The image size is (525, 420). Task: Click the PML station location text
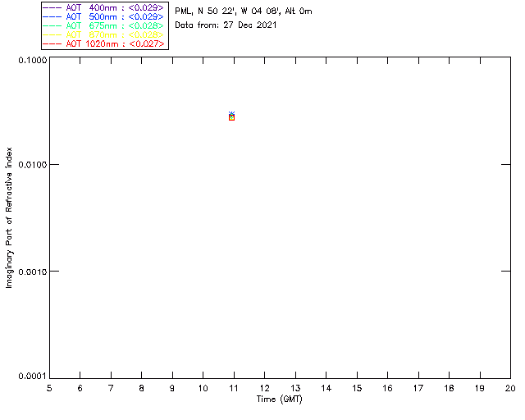(x=244, y=11)
